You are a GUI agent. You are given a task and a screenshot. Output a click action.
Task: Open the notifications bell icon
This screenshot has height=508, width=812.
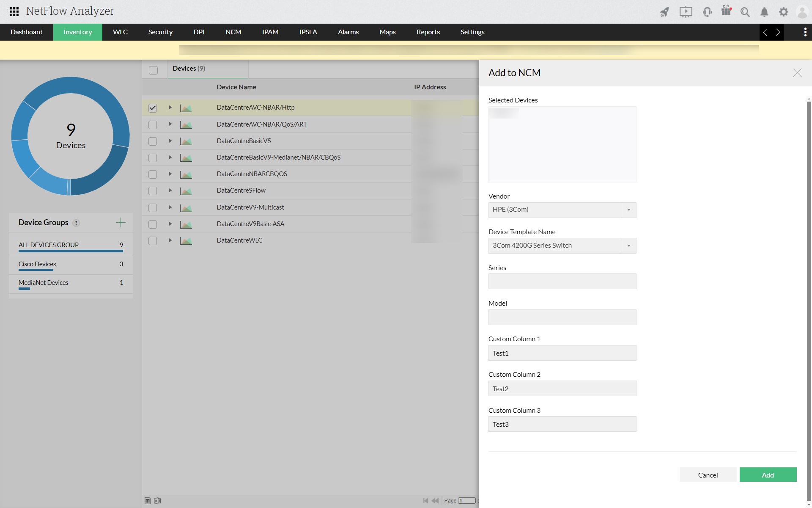coord(764,12)
